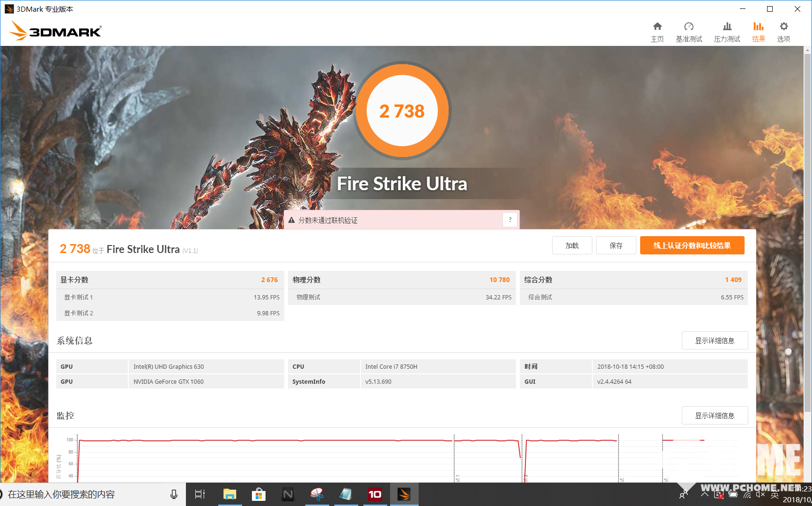812x506 pixels.
Task: Open the Stress Test (压力测试) section
Action: coord(727,32)
